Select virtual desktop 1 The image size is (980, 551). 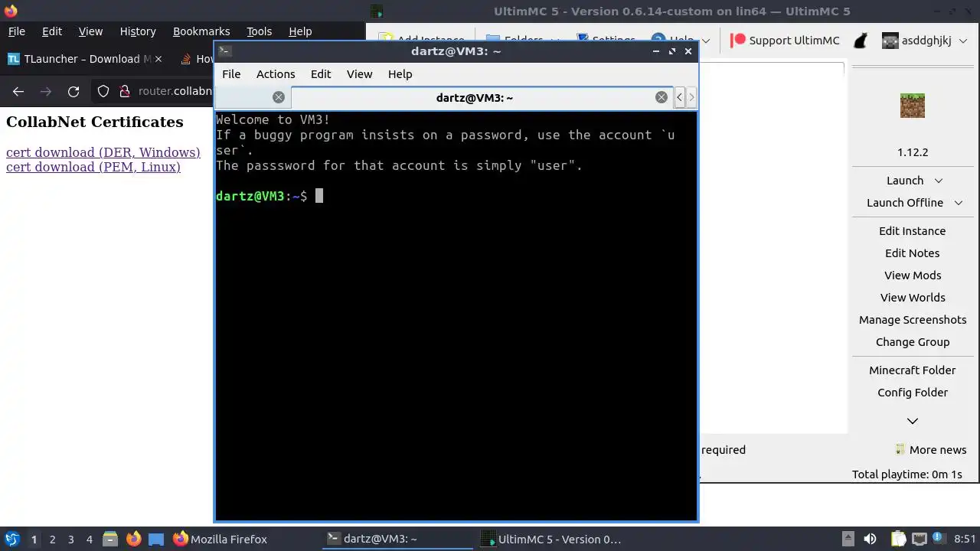tap(34, 540)
